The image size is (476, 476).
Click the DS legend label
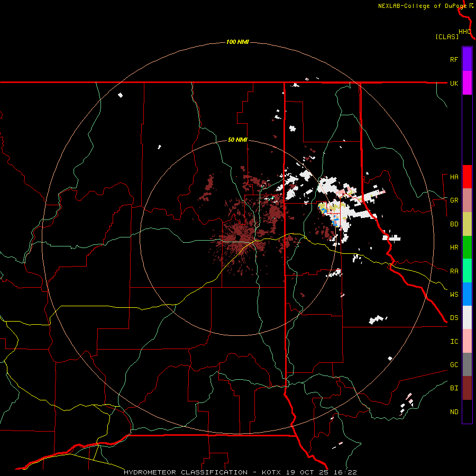(454, 318)
